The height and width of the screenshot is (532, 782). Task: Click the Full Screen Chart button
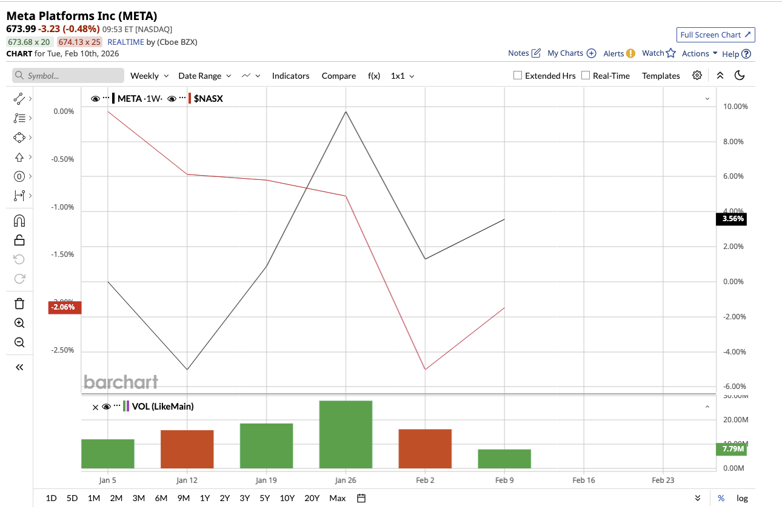tap(715, 35)
